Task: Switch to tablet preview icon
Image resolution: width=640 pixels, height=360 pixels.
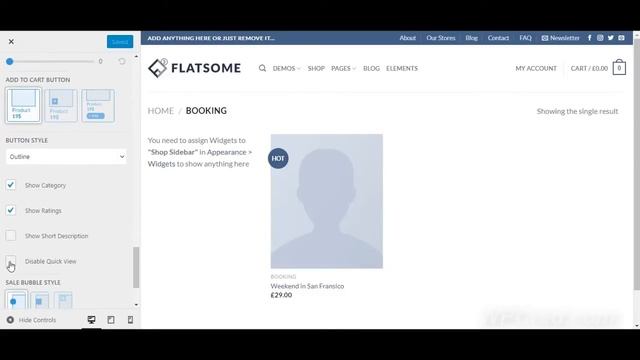Action: (111, 320)
